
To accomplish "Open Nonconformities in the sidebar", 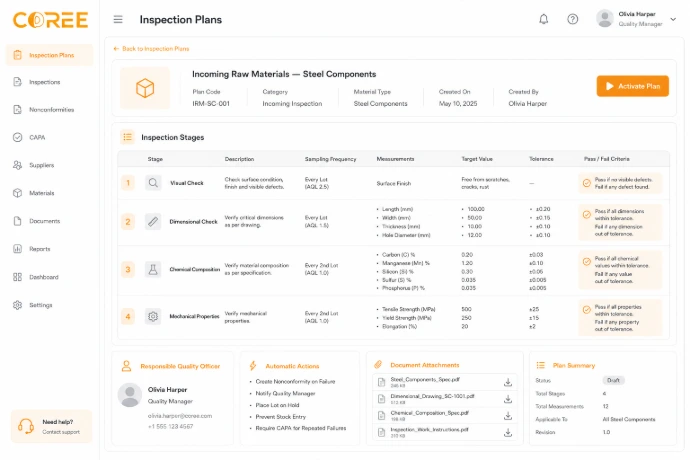I will coord(49,110).
